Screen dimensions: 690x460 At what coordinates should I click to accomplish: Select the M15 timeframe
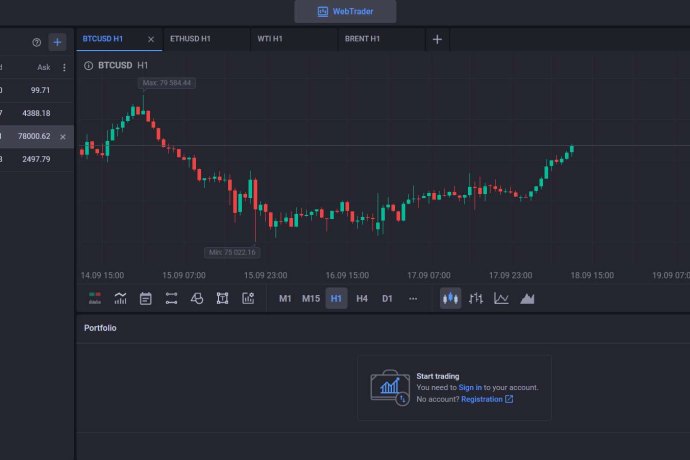(x=311, y=298)
